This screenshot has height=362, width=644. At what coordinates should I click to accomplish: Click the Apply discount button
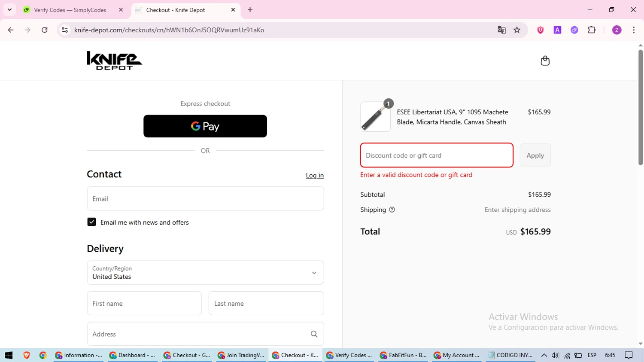(535, 155)
